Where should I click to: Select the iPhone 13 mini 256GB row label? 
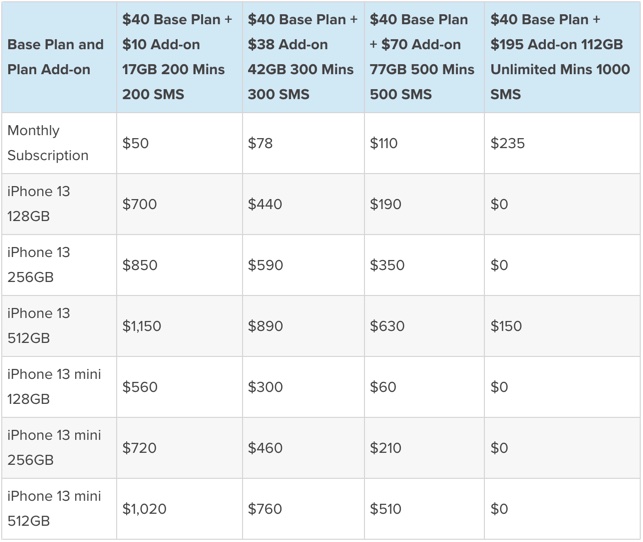point(54,447)
